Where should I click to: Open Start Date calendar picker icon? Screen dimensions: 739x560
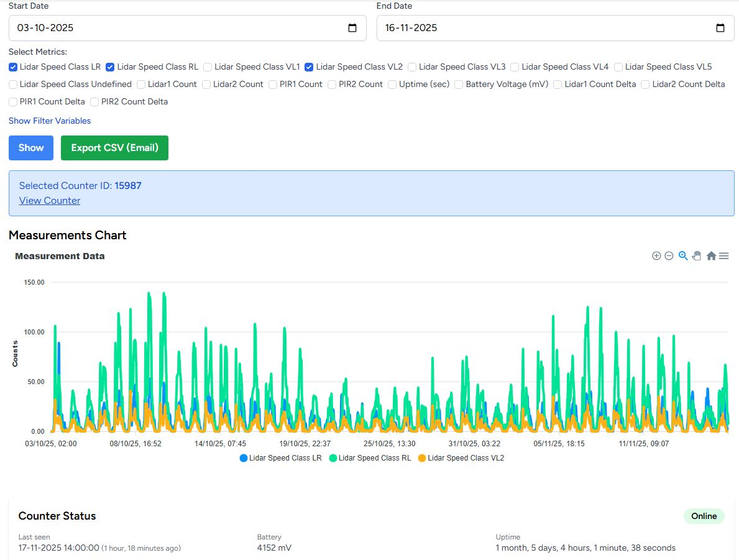tap(352, 28)
